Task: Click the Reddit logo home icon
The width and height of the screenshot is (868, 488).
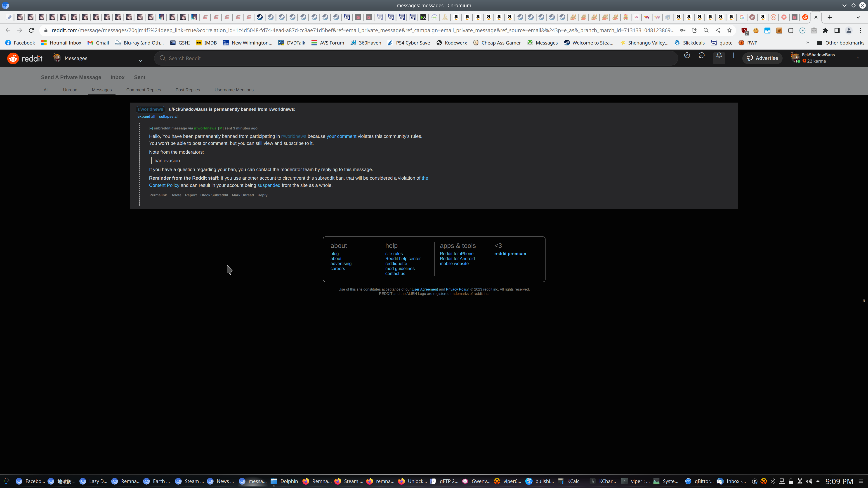Action: (x=13, y=58)
